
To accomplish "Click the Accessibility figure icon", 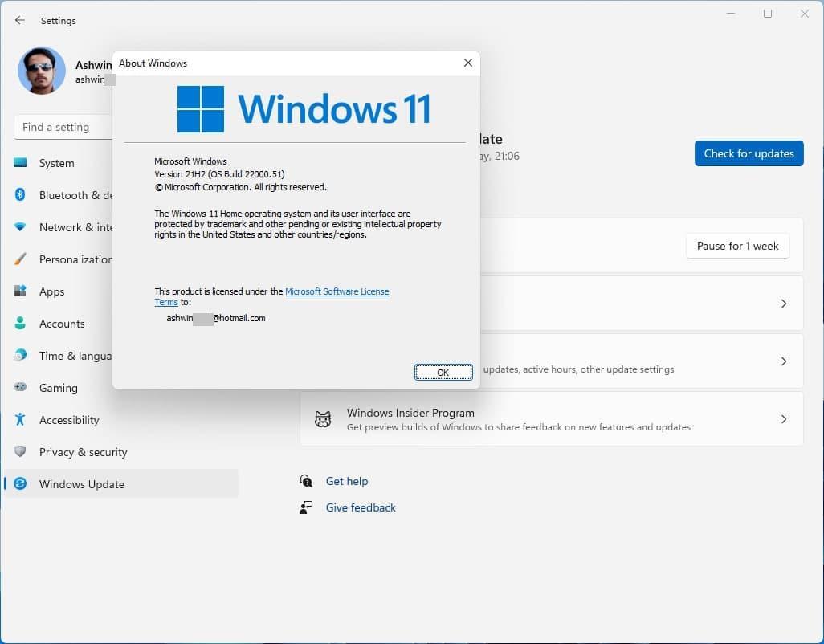I will pos(20,420).
